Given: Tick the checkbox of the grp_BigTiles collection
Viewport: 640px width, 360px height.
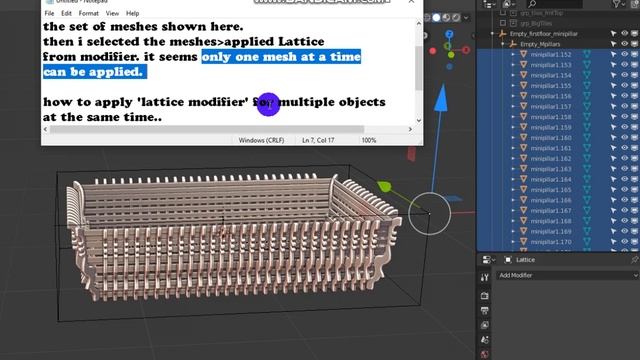Looking at the screenshot, I should click(x=503, y=23).
